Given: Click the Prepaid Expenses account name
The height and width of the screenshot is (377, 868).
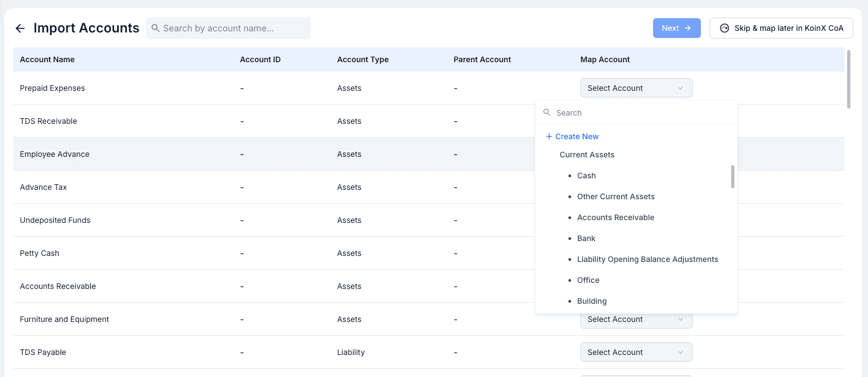Looking at the screenshot, I should pyautogui.click(x=52, y=88).
